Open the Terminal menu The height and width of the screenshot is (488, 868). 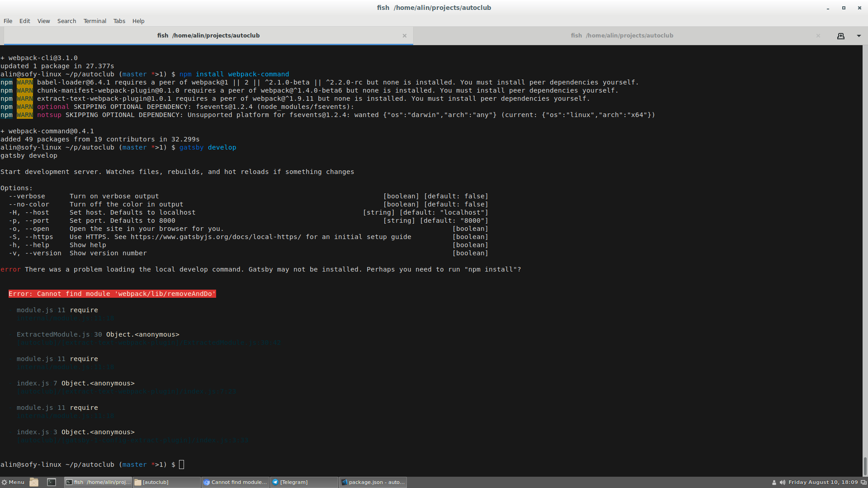[x=94, y=21]
